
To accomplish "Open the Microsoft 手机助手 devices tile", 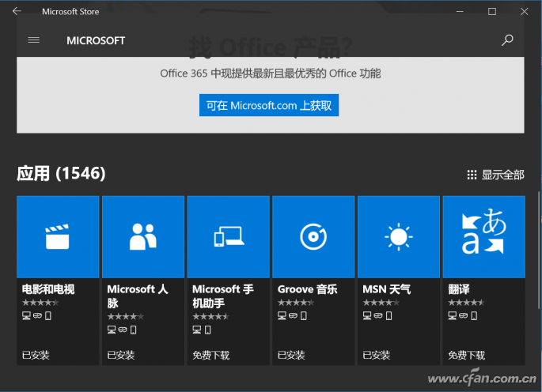I will [229, 237].
